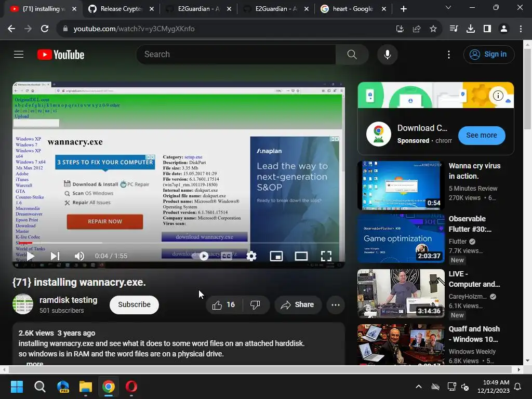Screen dimensions: 532x399
Task: Reload the current page
Action: [45, 29]
